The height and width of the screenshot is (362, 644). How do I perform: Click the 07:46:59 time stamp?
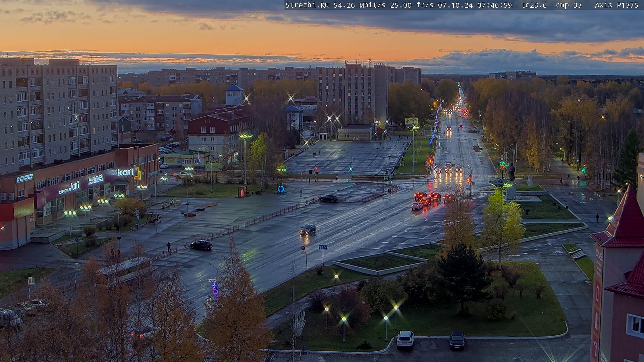tap(495, 5)
